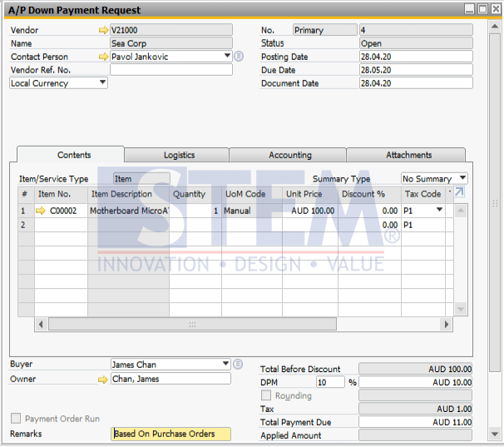
Task: Click table vertical scrollbar down arrow
Action: pos(461,310)
